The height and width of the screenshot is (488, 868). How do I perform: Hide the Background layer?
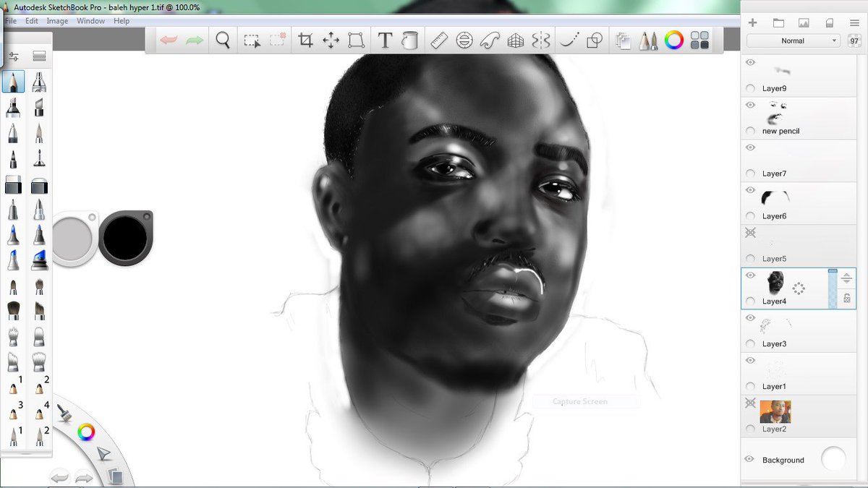coord(750,460)
